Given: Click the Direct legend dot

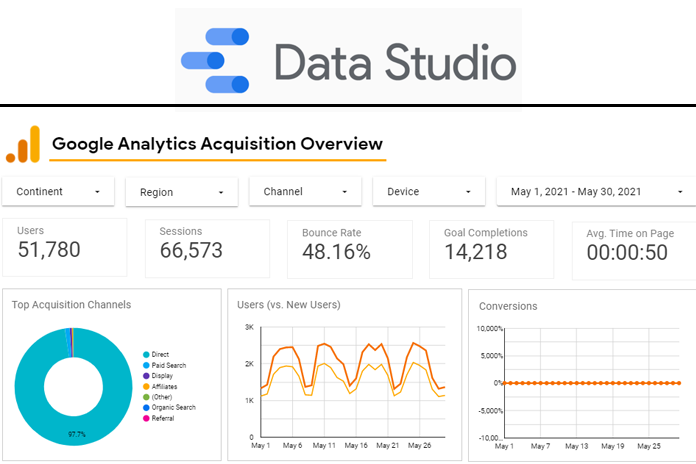Looking at the screenshot, I should [146, 354].
